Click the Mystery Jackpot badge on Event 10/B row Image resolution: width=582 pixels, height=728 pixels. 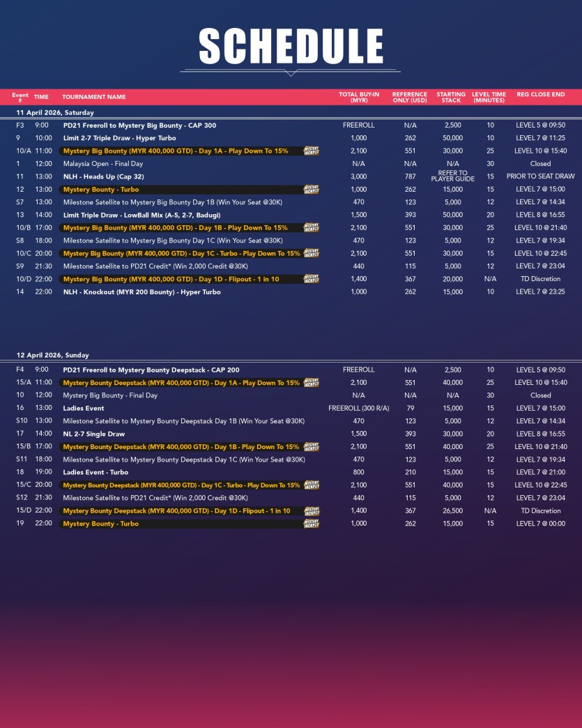[x=311, y=227]
